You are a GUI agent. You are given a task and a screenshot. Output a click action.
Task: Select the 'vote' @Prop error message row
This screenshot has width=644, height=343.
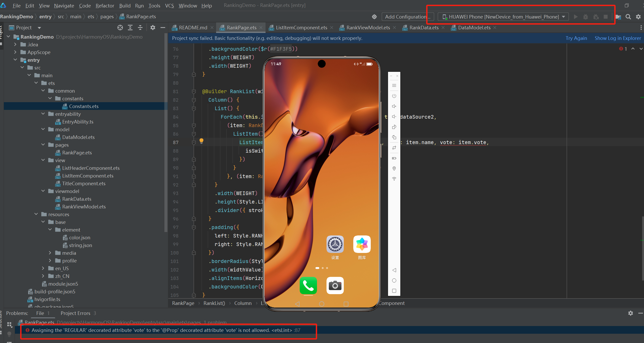166,330
